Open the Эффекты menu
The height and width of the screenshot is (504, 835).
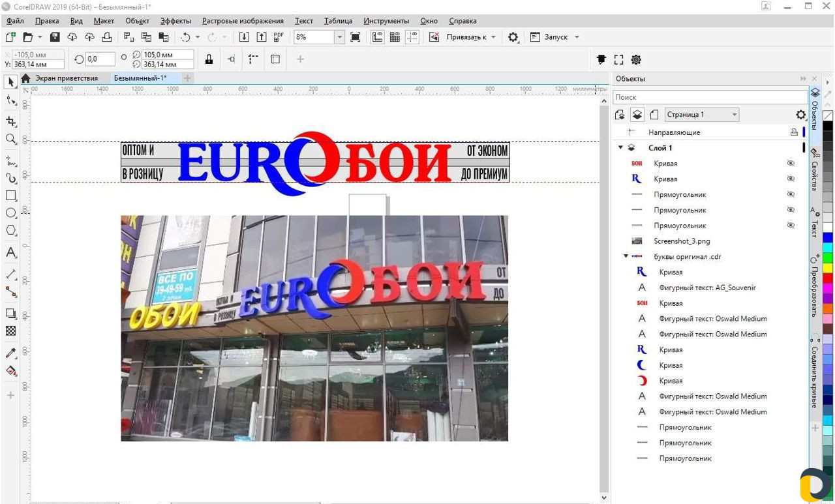(175, 21)
